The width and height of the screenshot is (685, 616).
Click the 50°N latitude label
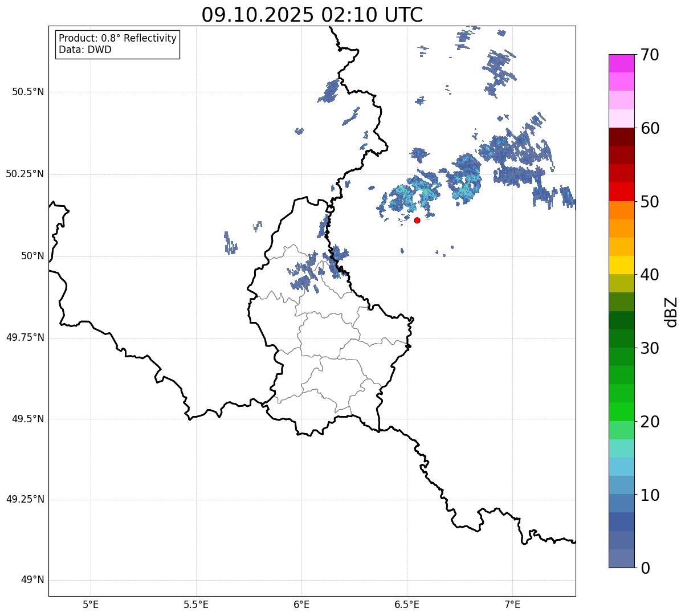(32, 256)
